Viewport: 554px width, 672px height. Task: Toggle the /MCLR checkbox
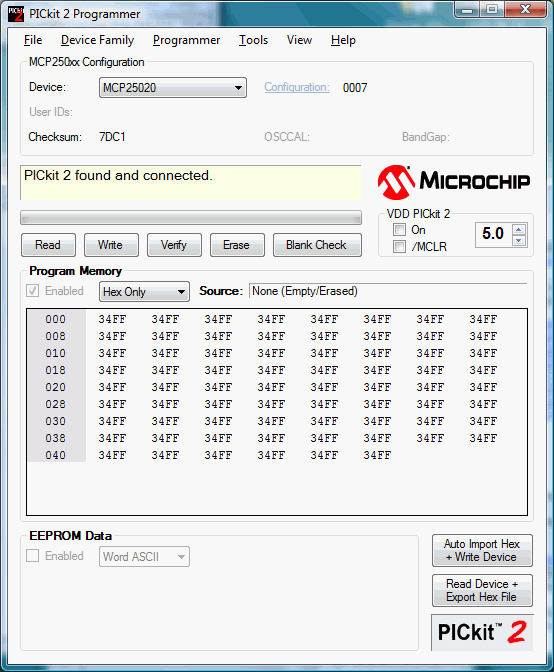399,246
